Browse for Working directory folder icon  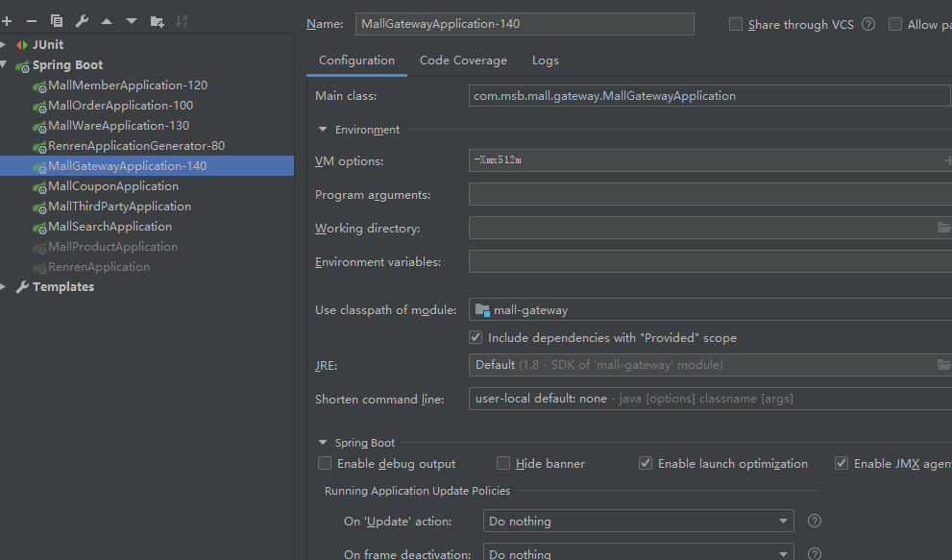click(943, 228)
